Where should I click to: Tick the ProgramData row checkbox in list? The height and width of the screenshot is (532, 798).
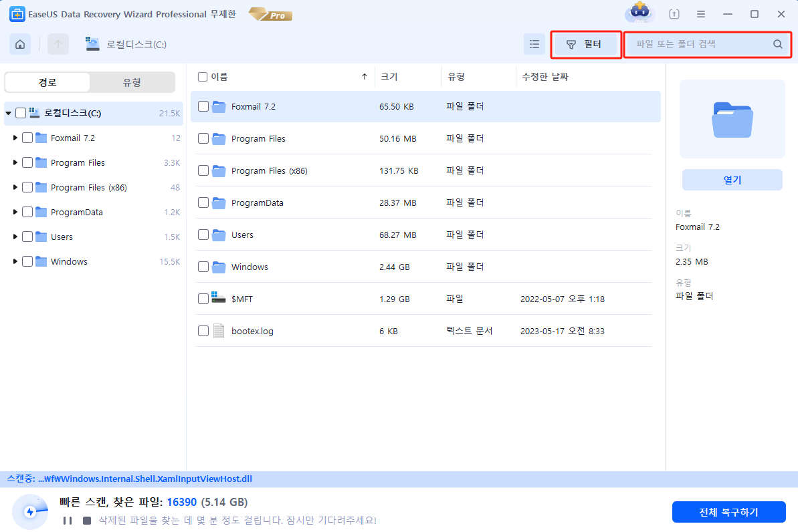click(x=203, y=203)
